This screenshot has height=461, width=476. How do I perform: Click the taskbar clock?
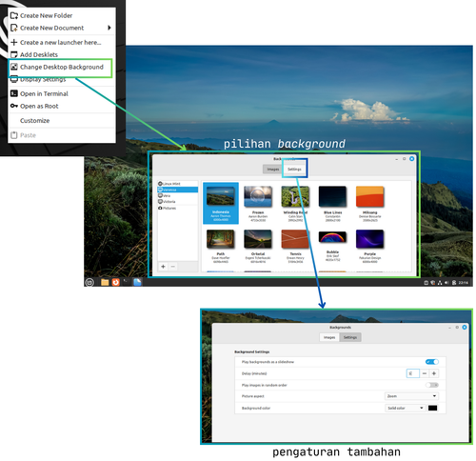[x=464, y=283]
